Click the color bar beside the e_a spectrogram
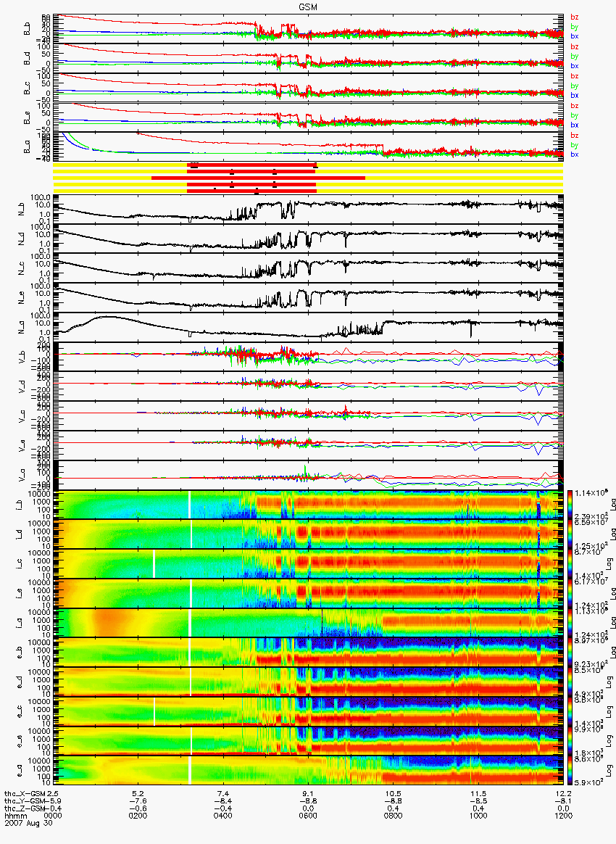616x844 pixels. pyautogui.click(x=570, y=770)
